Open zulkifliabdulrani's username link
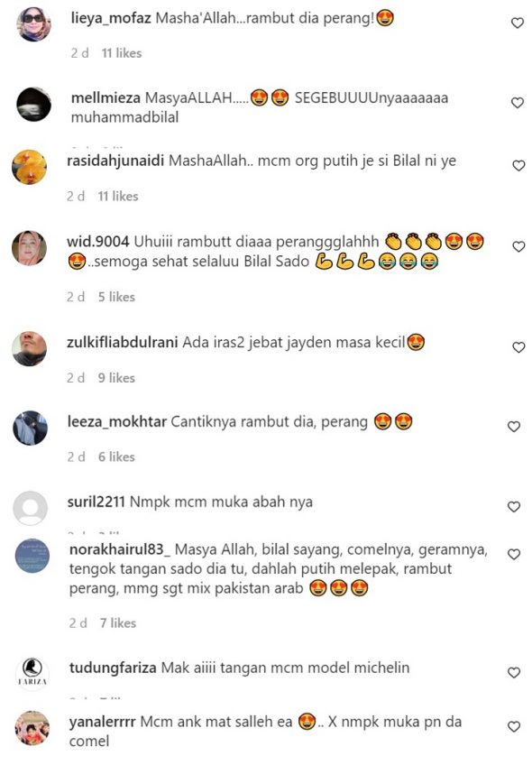The height and width of the screenshot is (765, 532). (123, 342)
